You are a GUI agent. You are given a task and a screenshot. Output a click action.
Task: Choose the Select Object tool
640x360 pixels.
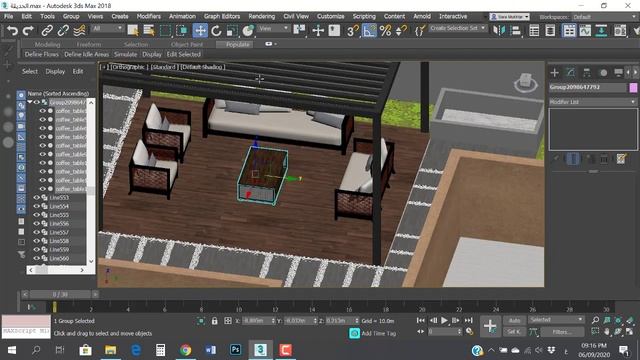tap(133, 31)
